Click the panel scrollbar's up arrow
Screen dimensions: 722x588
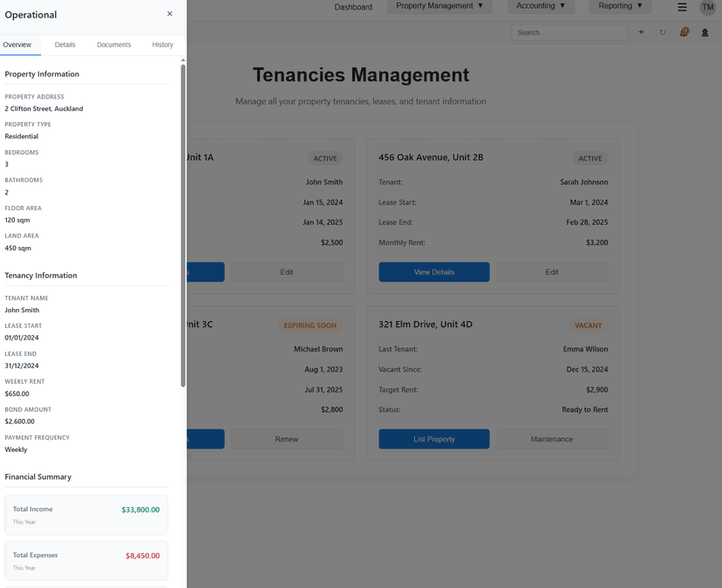(183, 60)
